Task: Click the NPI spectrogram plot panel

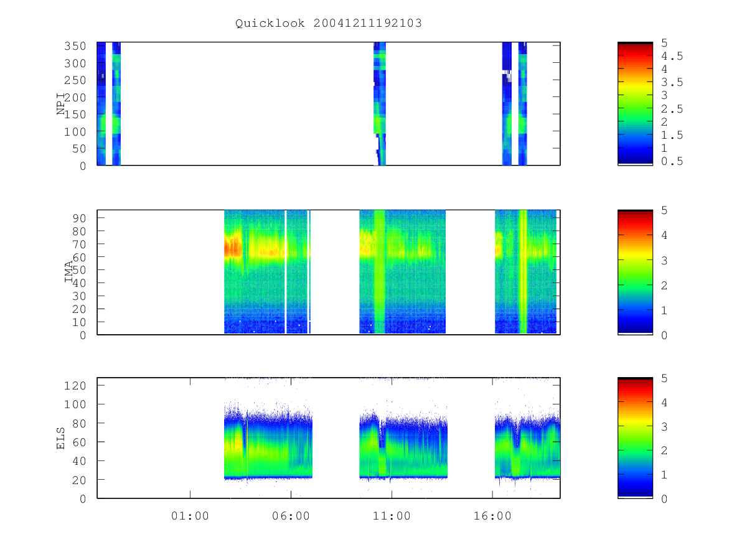Action: coord(329,104)
